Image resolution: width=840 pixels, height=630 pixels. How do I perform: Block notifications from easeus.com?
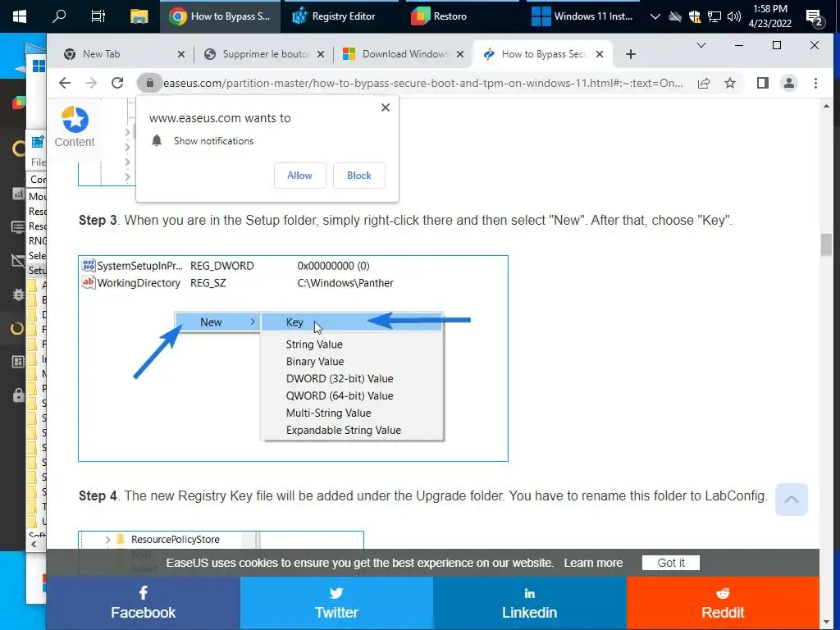click(359, 176)
